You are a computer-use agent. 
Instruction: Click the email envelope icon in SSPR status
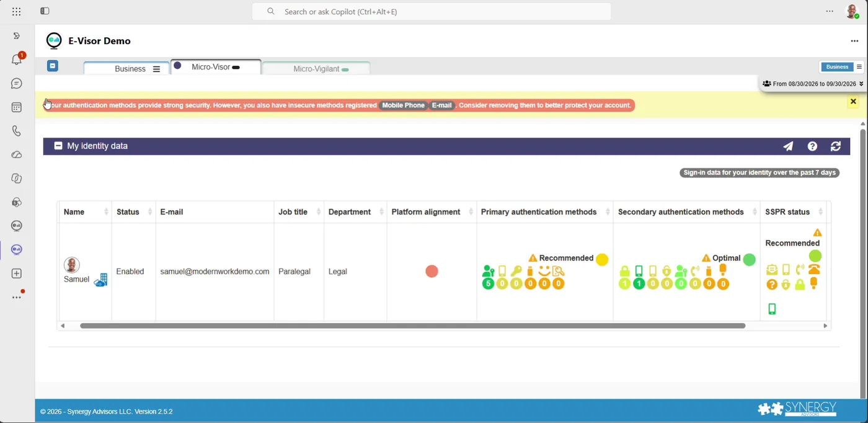772,270
